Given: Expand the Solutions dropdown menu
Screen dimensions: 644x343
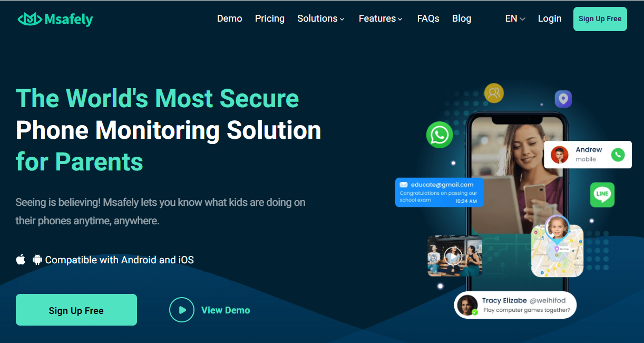Looking at the screenshot, I should [x=320, y=18].
